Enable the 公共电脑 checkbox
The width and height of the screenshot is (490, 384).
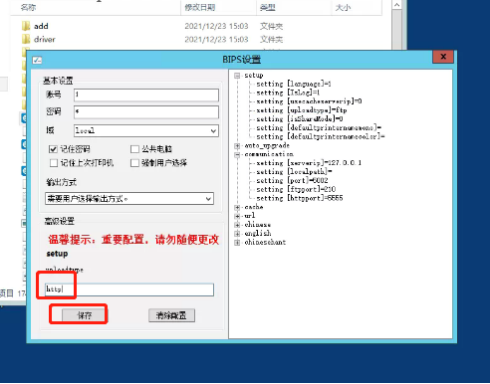click(135, 149)
